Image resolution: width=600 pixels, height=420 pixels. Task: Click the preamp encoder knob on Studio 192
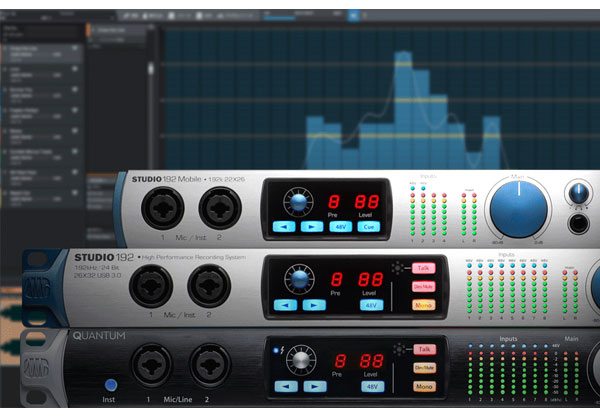(300, 279)
